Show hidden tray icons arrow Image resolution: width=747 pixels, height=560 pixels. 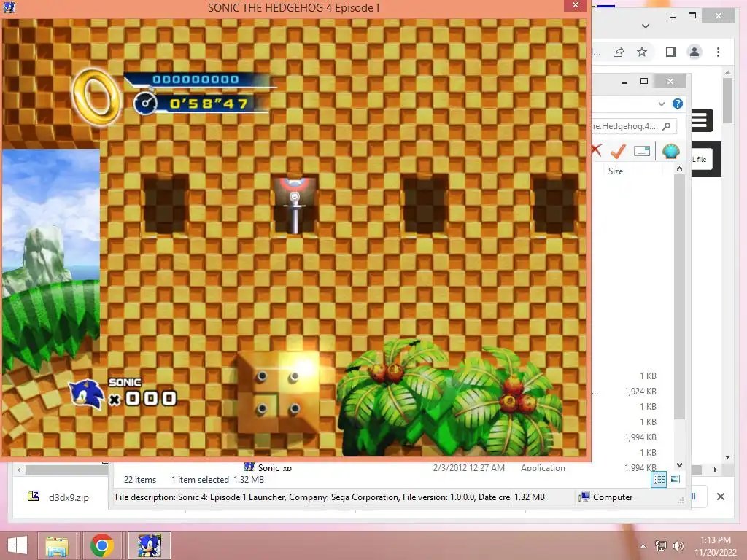(x=643, y=546)
